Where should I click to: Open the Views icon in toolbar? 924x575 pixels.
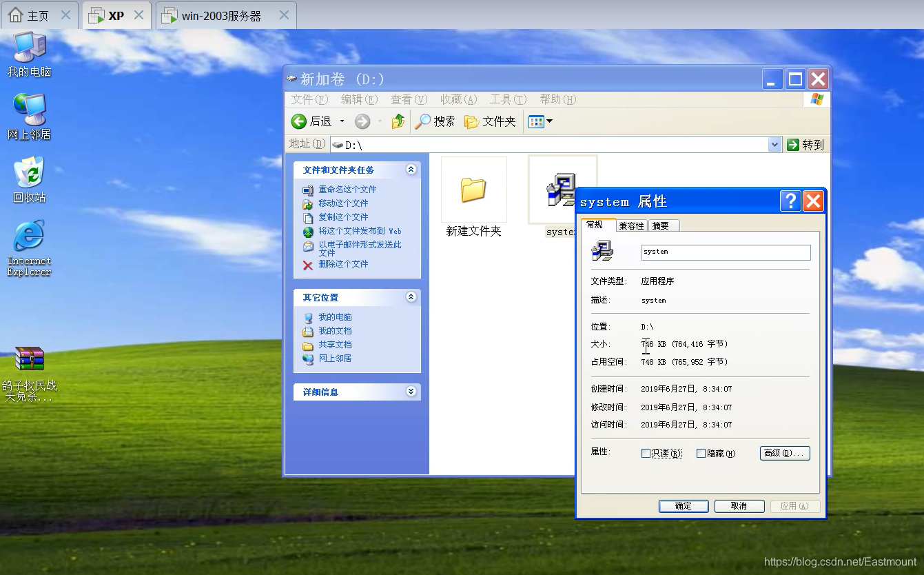pos(536,121)
